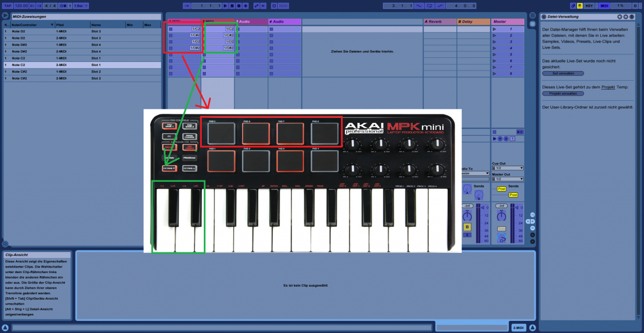Toggle MIDI map mode switch
Image resolution: width=644 pixels, height=333 pixels.
604,6
